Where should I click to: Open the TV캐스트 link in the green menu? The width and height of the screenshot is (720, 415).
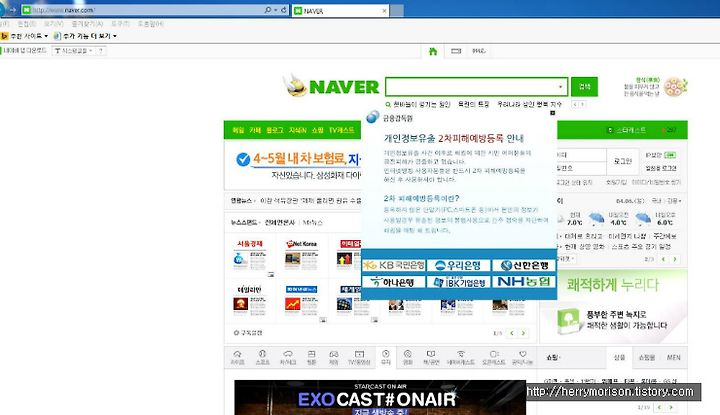point(342,130)
